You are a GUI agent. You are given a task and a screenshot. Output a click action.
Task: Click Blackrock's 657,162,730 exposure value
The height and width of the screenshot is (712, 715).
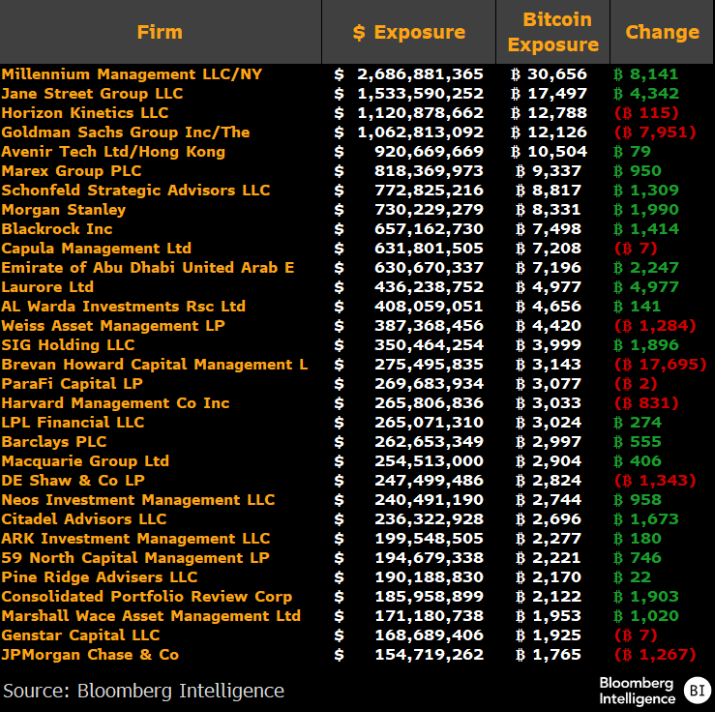[x=429, y=229]
